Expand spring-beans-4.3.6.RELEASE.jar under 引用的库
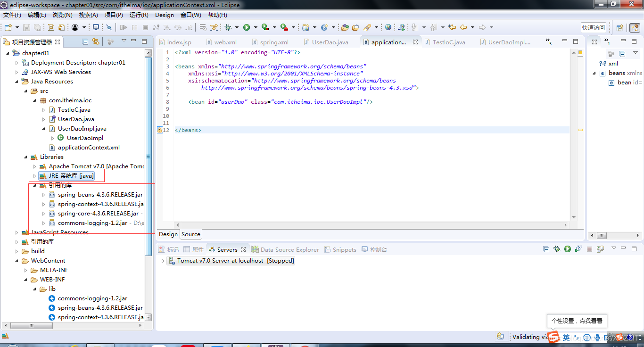This screenshot has width=644, height=347. click(43, 195)
